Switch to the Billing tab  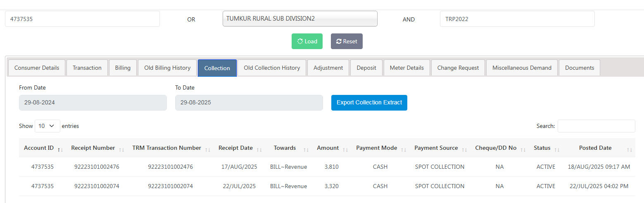coord(123,68)
